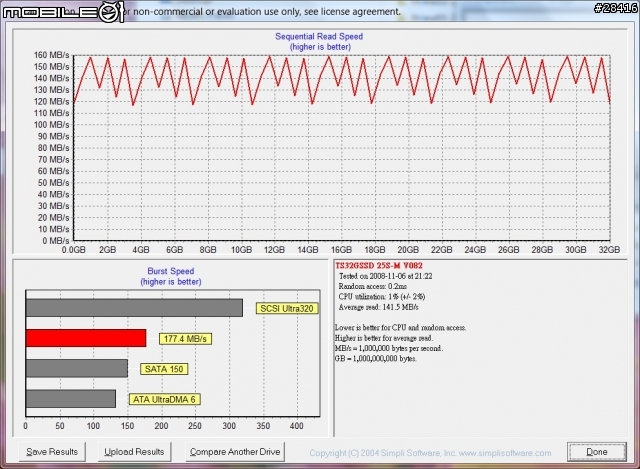Click Lower is better for CPU note
The width and height of the screenshot is (640, 469).
pyautogui.click(x=400, y=328)
